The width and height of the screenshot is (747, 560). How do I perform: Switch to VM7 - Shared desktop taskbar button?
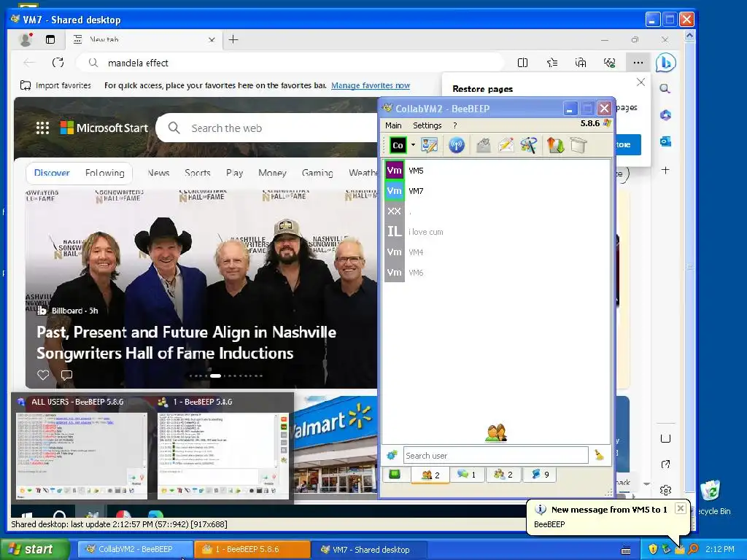[369, 549]
